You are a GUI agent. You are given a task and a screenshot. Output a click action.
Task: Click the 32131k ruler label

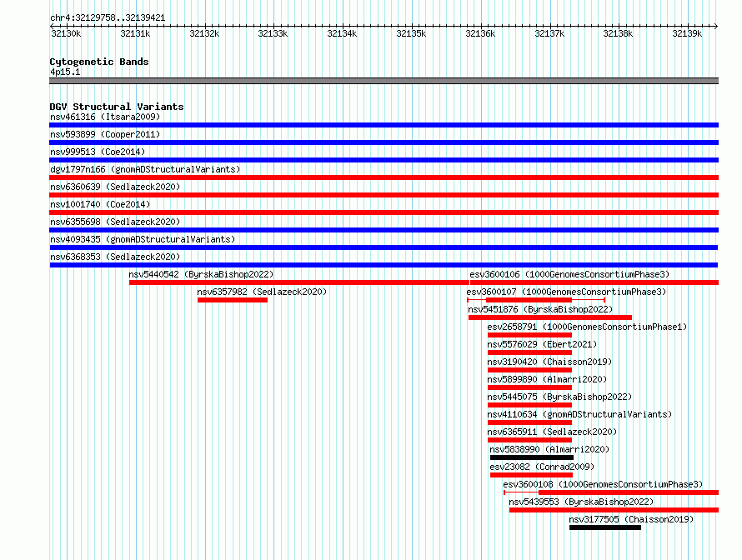click(135, 33)
